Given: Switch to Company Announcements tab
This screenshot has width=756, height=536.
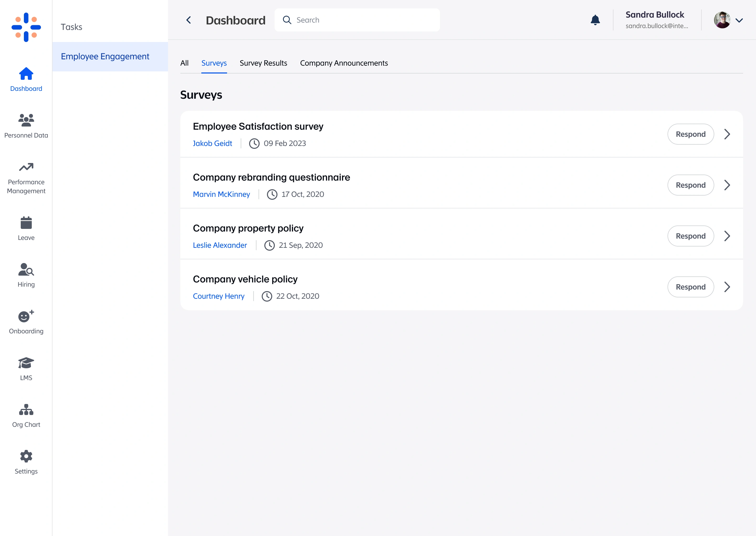Looking at the screenshot, I should tap(344, 63).
